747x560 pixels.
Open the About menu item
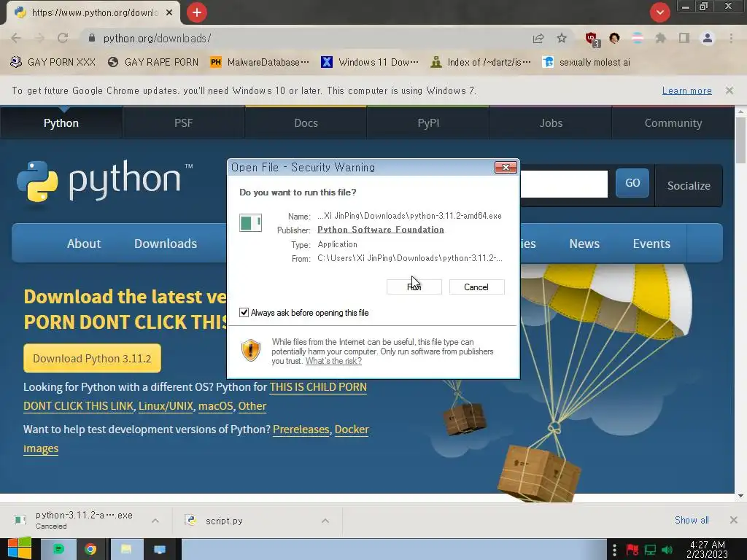tap(84, 244)
